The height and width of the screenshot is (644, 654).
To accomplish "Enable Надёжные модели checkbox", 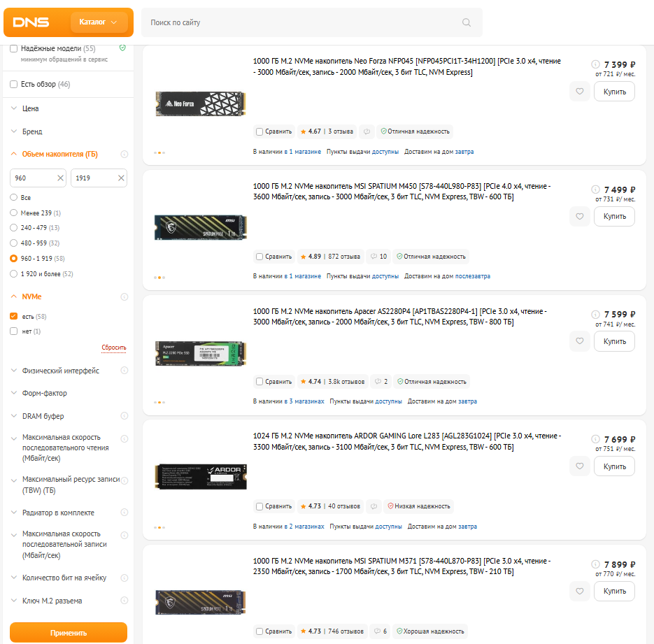I will click(14, 49).
